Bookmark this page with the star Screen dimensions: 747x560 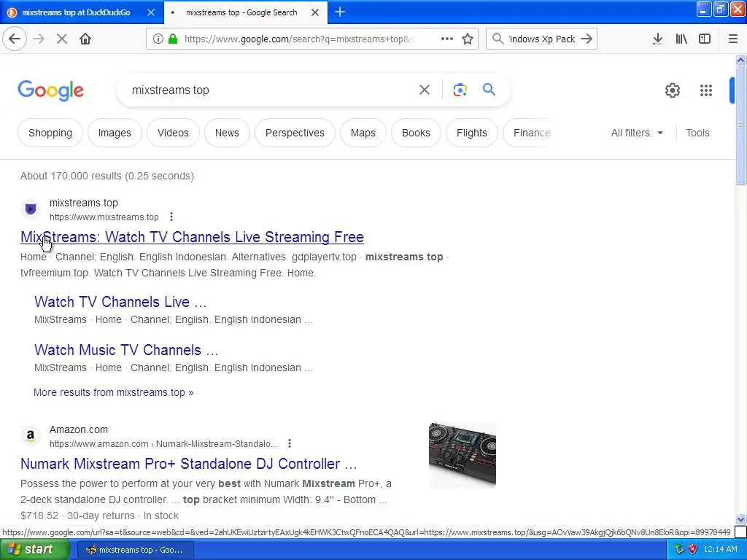click(468, 39)
